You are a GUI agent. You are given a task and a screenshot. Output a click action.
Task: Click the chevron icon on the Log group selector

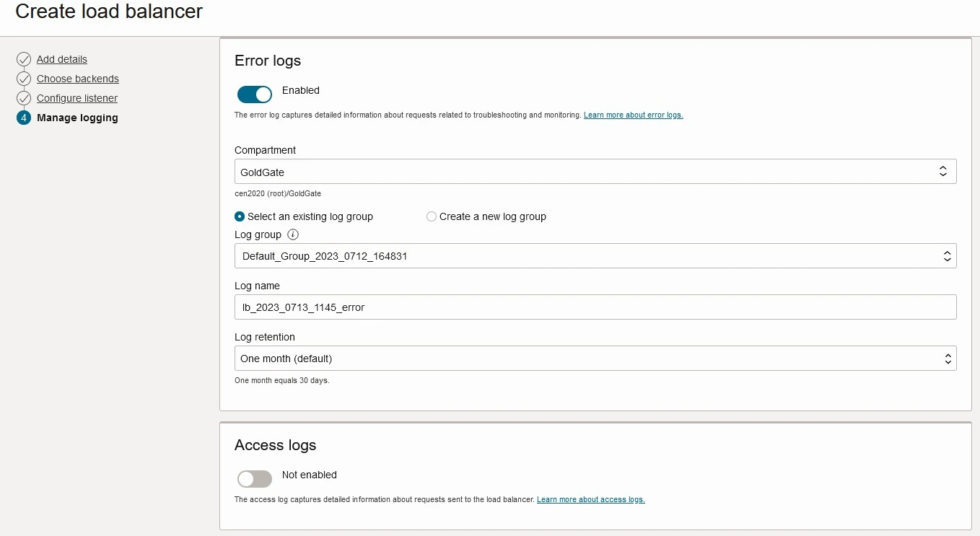947,255
